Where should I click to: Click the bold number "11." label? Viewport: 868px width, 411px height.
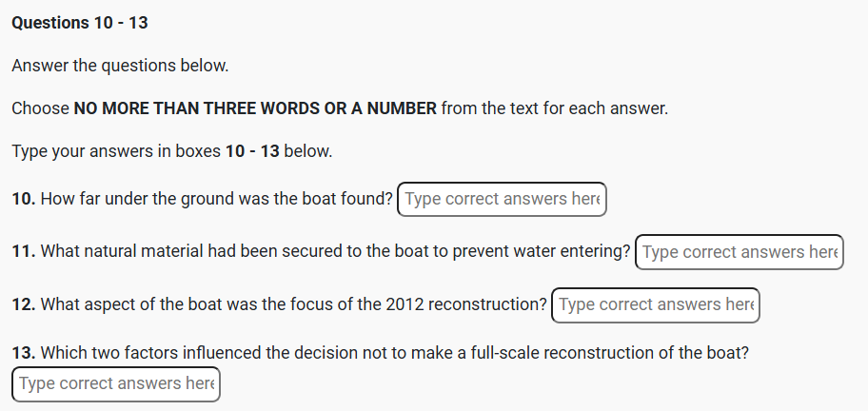click(24, 252)
